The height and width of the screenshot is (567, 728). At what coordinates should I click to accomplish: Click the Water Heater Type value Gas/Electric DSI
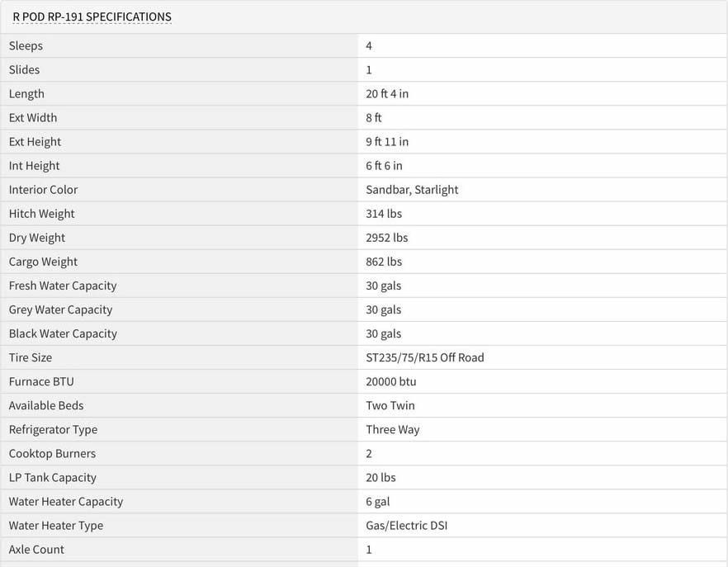click(x=406, y=526)
